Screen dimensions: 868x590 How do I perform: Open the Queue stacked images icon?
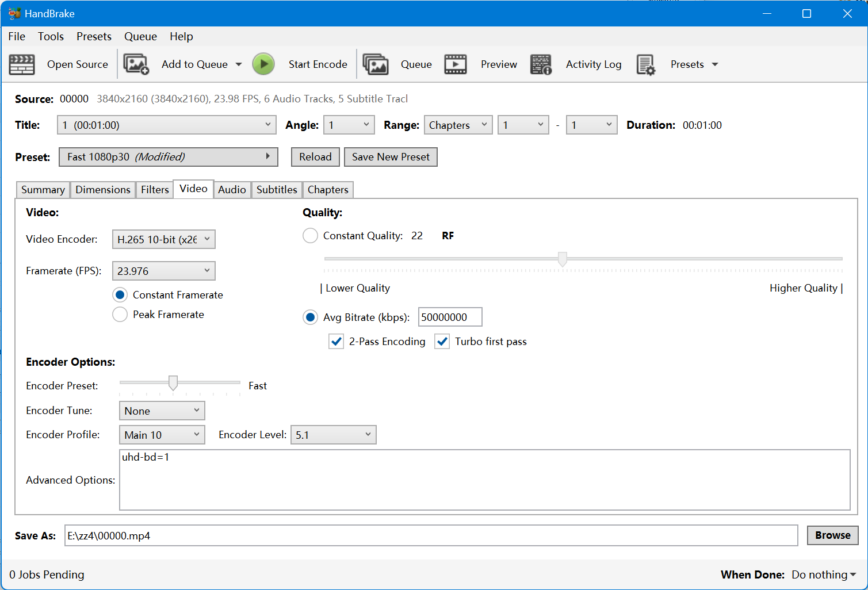pos(376,64)
